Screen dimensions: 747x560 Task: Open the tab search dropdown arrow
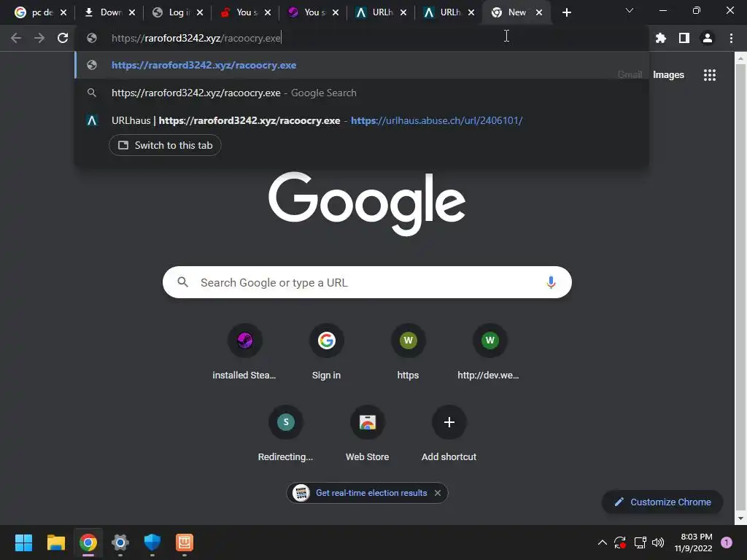coord(630,10)
